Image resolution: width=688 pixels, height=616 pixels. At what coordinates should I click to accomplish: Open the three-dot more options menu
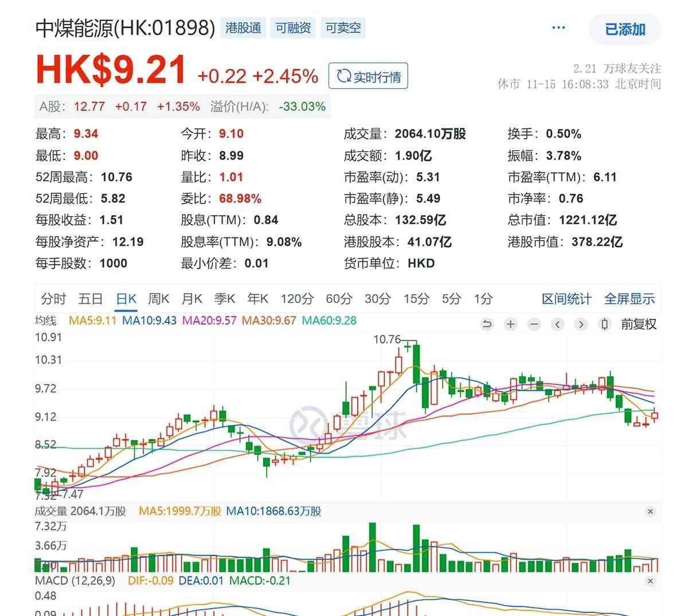point(558,28)
